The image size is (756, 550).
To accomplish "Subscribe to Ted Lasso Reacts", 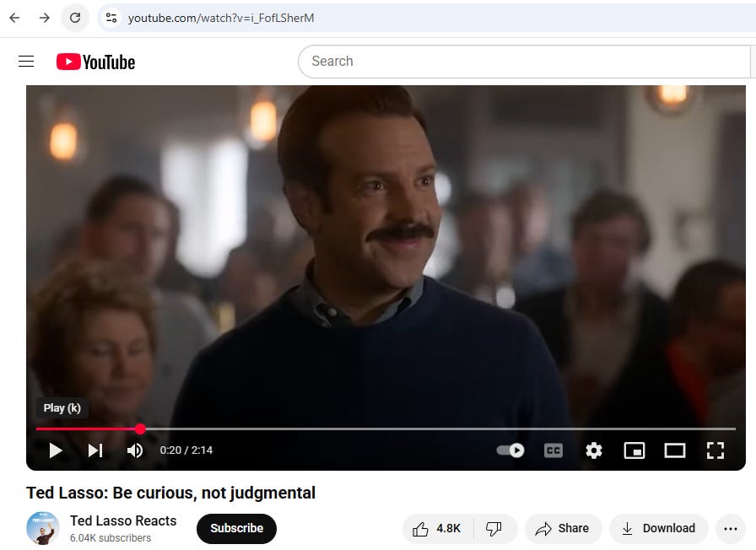I will click(x=236, y=528).
